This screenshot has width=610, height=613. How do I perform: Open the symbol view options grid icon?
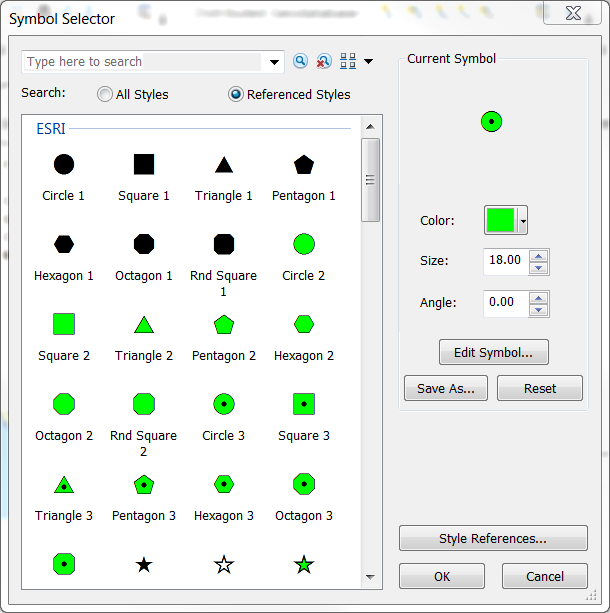348,61
